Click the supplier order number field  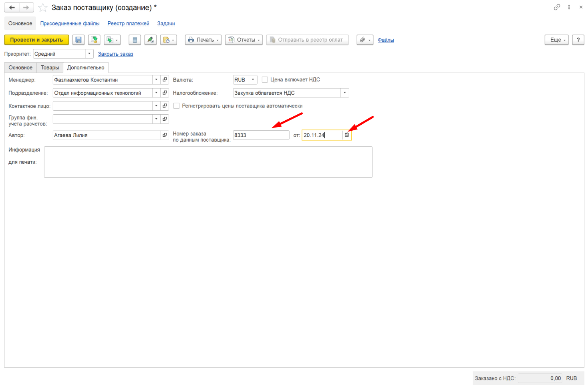261,135
